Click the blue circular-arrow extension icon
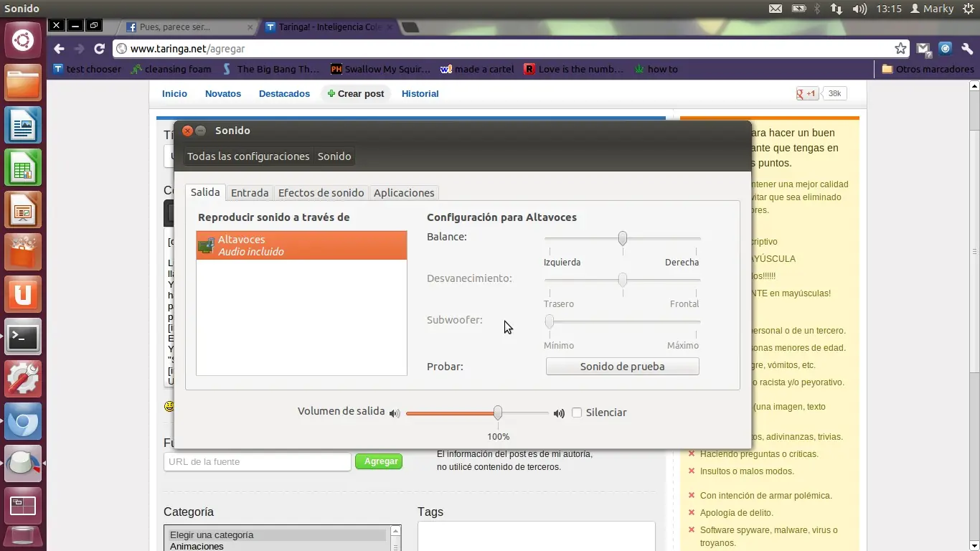980x551 pixels. click(x=946, y=49)
